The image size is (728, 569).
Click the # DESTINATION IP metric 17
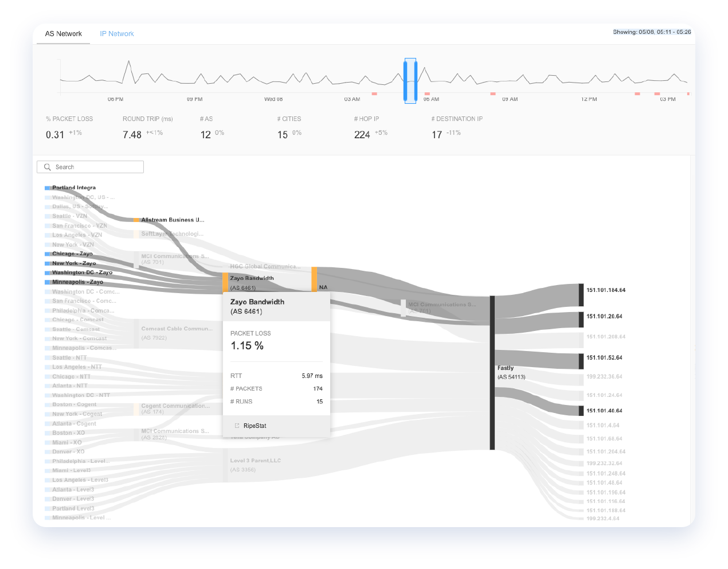coord(437,135)
